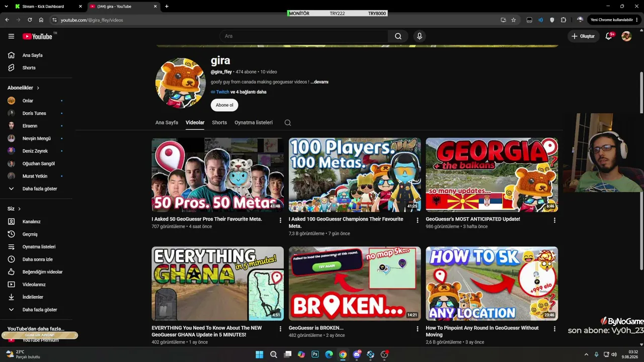Open options menu for 'GeoGuessr's MOST ANTICIPATED Update!' video

tap(554, 220)
